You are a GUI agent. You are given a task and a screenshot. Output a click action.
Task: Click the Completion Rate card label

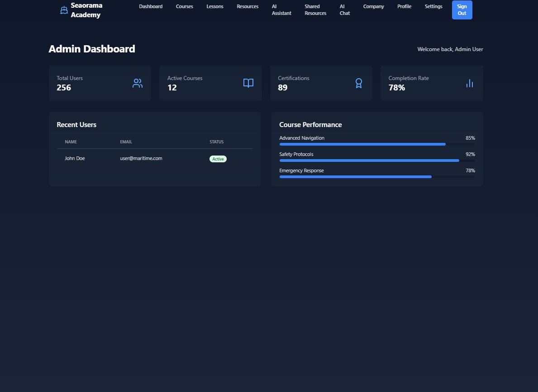(x=409, y=78)
